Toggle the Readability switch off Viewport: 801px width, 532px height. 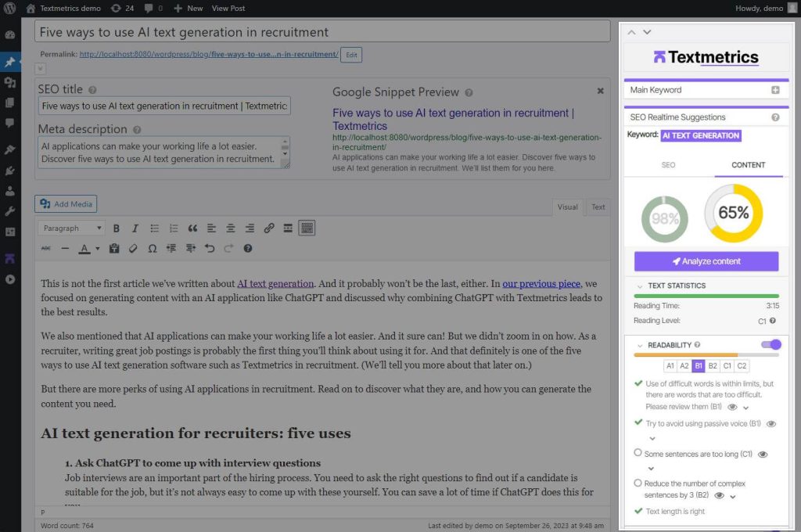click(x=770, y=344)
